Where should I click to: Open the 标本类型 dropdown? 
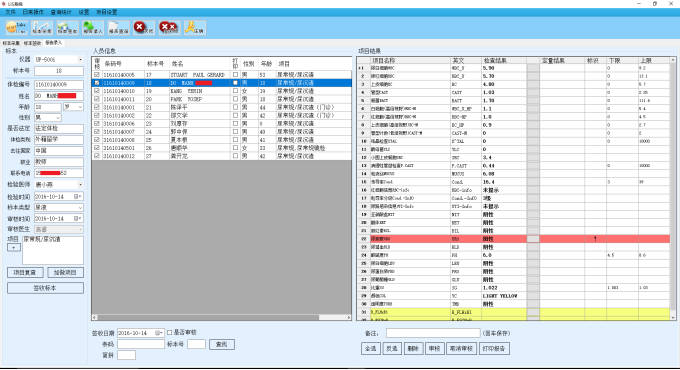(x=80, y=208)
